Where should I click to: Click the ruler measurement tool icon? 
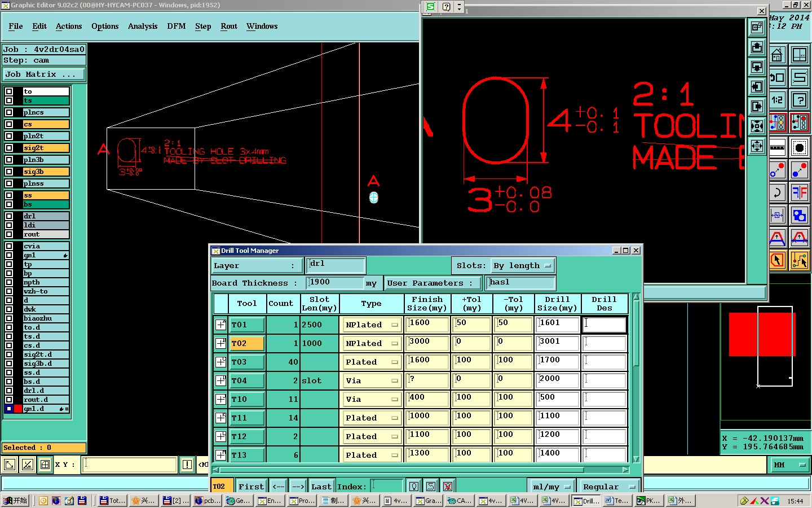coord(777,147)
